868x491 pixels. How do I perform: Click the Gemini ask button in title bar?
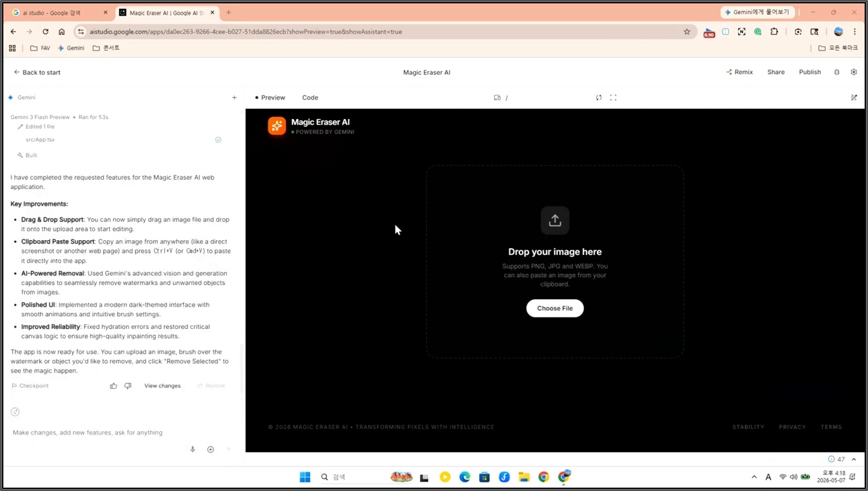pos(758,12)
